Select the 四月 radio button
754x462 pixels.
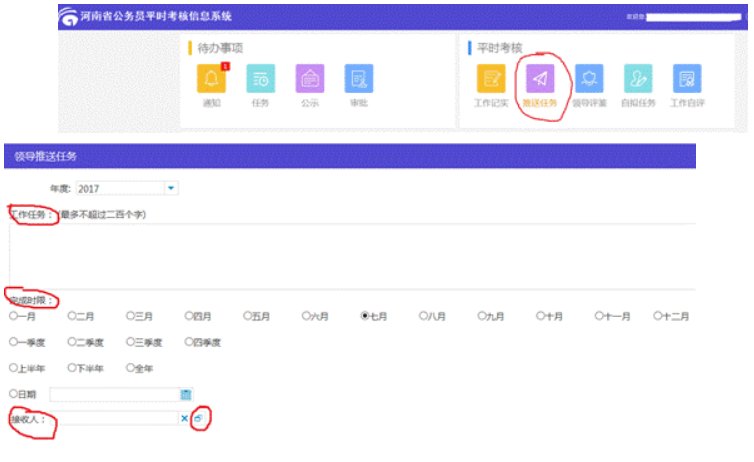[x=189, y=316]
